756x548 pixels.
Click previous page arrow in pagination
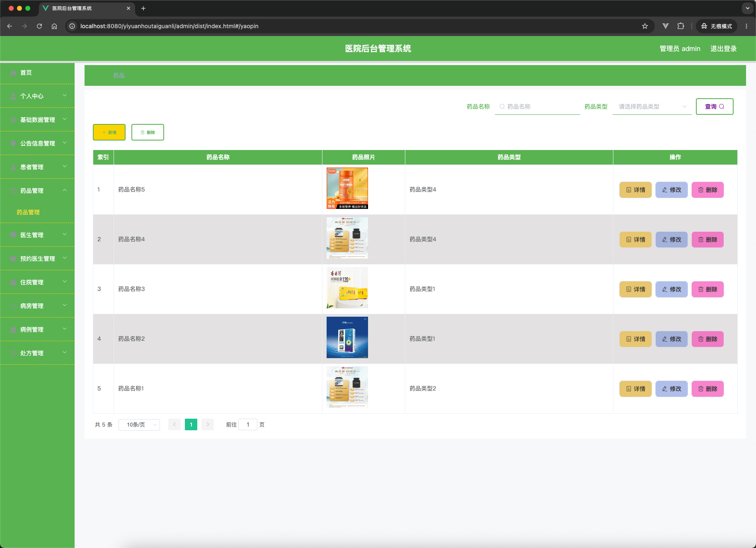click(174, 424)
